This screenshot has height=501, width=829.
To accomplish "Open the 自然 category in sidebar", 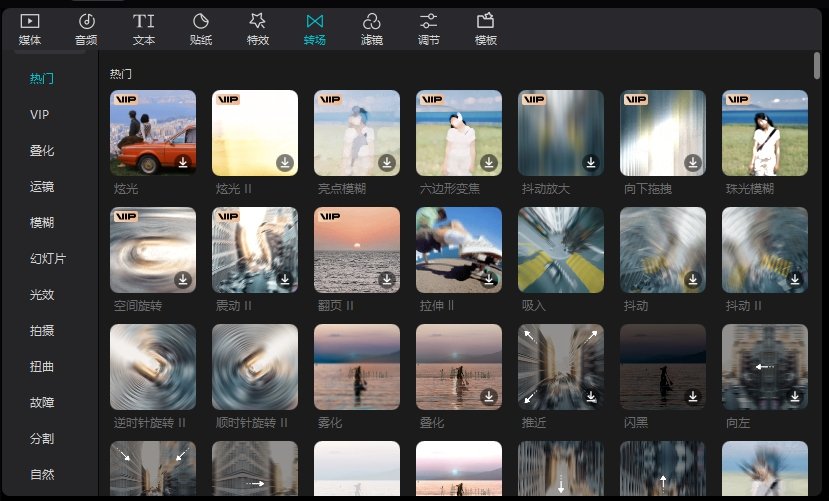I will tap(42, 474).
